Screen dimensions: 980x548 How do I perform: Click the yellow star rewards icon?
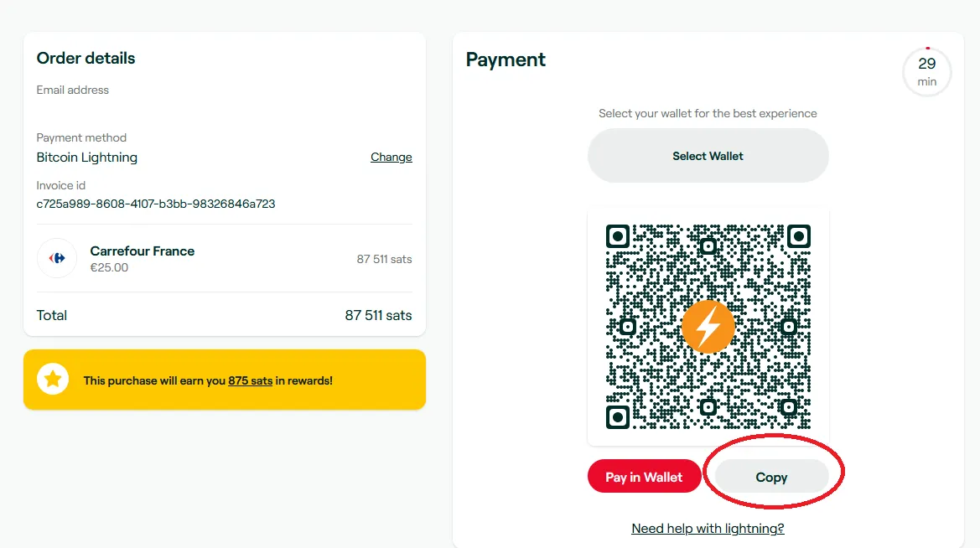coord(53,380)
